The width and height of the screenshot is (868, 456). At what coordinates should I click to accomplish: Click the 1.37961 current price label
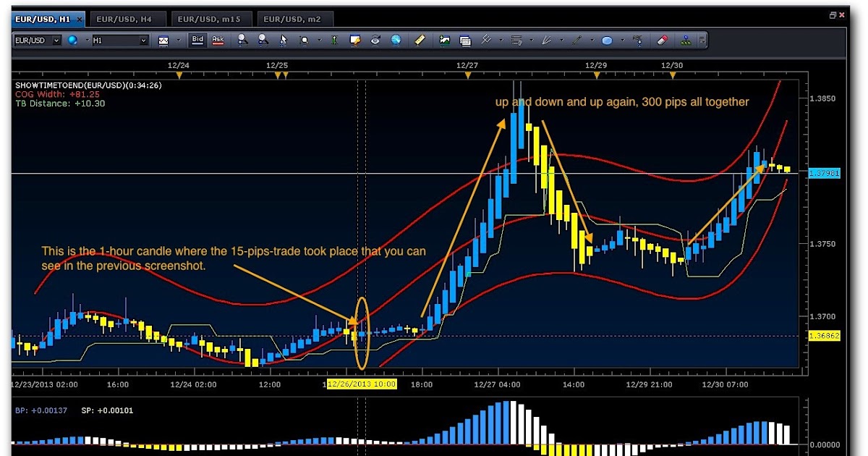pos(824,174)
